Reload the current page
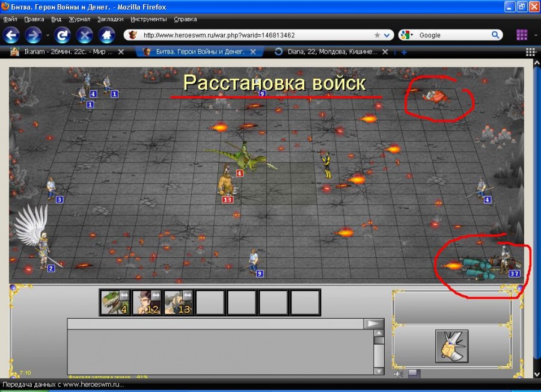The height and width of the screenshot is (392, 541). click(62, 35)
